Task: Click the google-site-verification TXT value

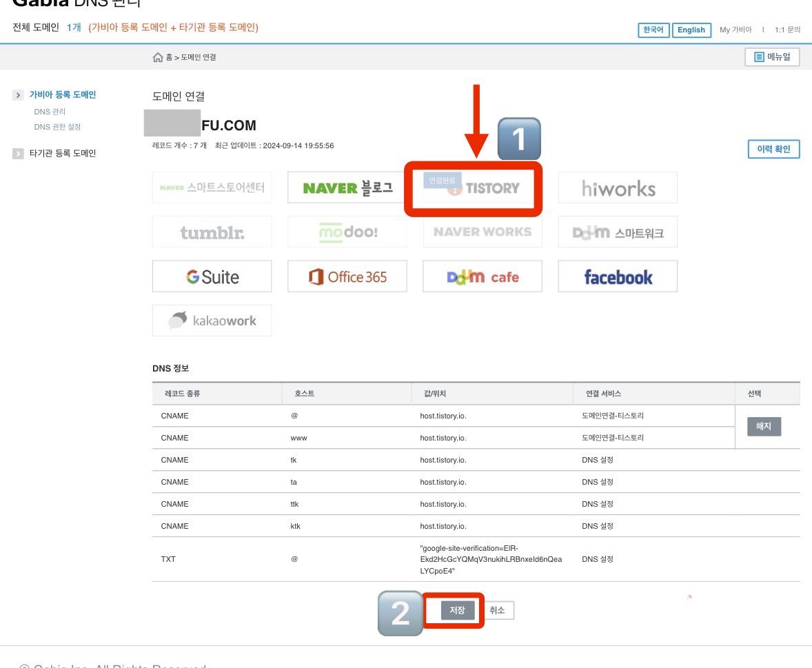Action: click(x=491, y=559)
